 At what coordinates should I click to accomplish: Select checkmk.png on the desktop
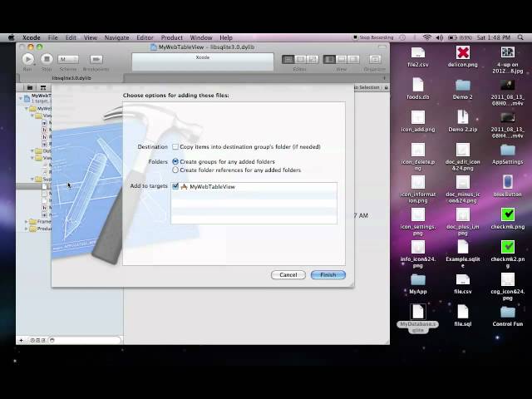coord(508,219)
